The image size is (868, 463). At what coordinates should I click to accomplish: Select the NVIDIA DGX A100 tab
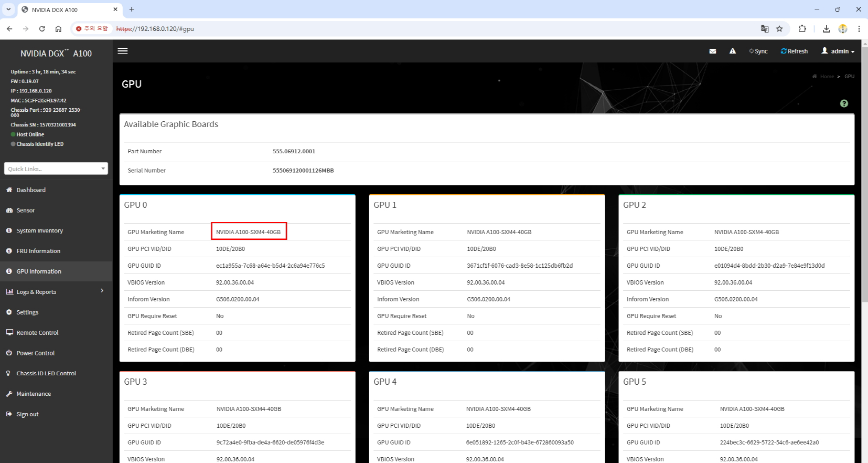point(70,9)
